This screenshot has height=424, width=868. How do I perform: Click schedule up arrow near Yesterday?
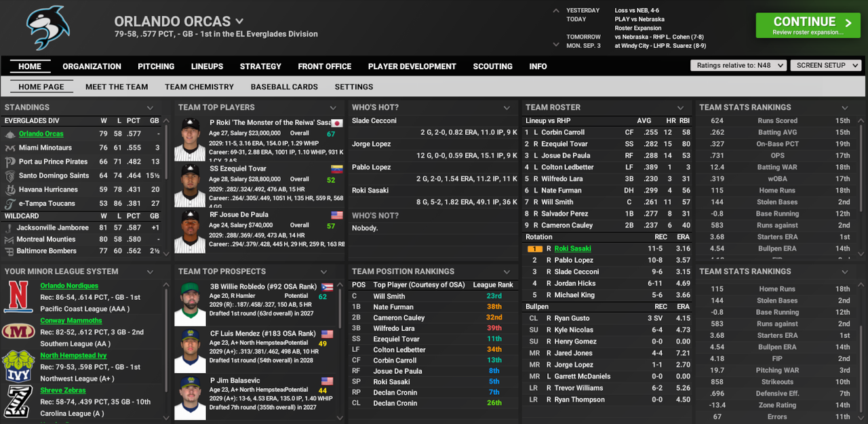coord(556,11)
